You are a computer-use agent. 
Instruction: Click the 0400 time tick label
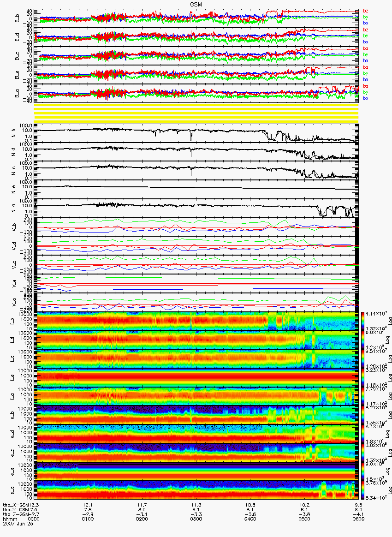[x=250, y=519]
